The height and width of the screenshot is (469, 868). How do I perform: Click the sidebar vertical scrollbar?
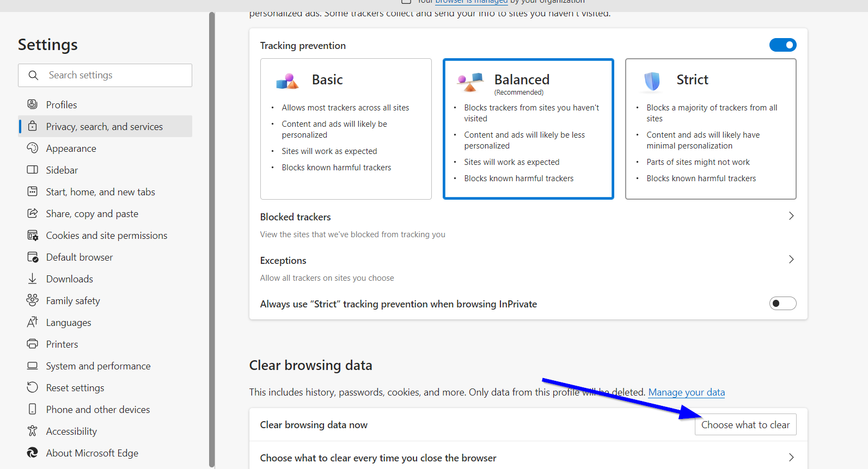(x=212, y=239)
